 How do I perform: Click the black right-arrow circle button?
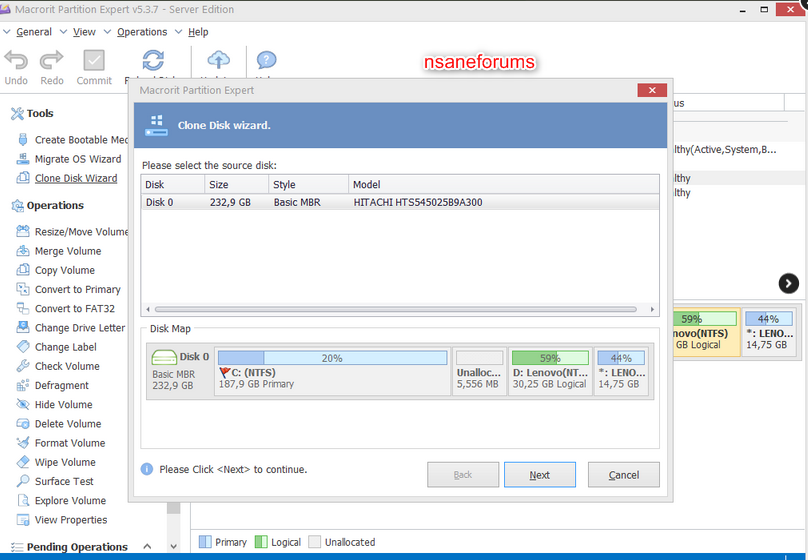[788, 283]
